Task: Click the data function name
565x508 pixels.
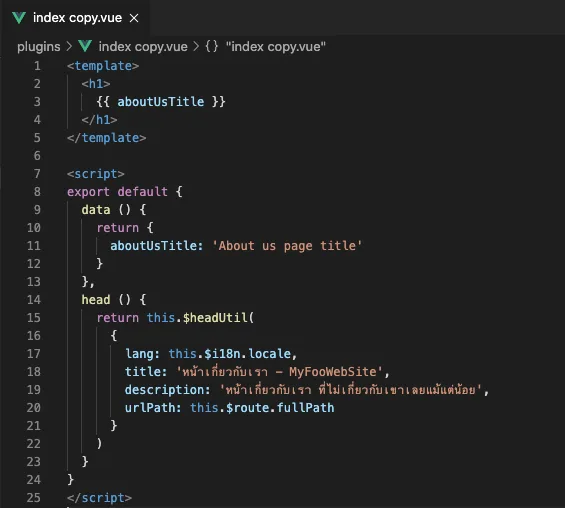Action: point(96,210)
